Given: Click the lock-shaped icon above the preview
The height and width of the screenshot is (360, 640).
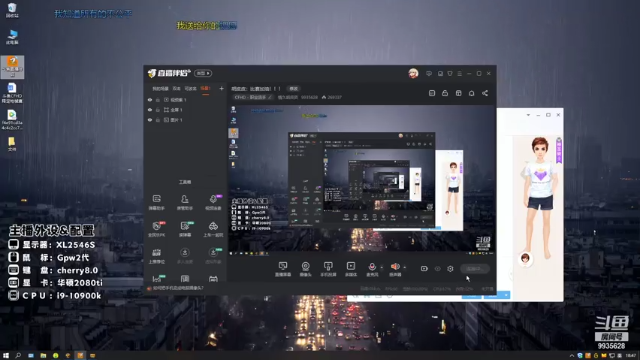Looking at the screenshot, I should (x=445, y=93).
